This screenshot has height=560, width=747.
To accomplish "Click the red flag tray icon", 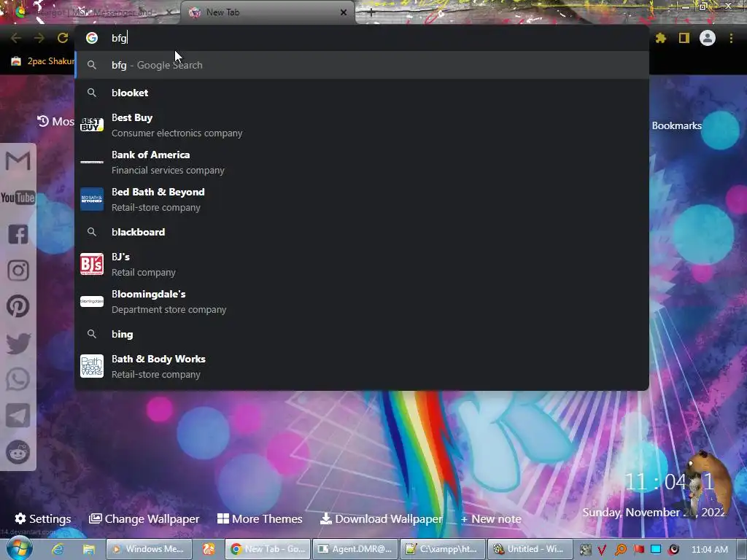I will (639, 549).
